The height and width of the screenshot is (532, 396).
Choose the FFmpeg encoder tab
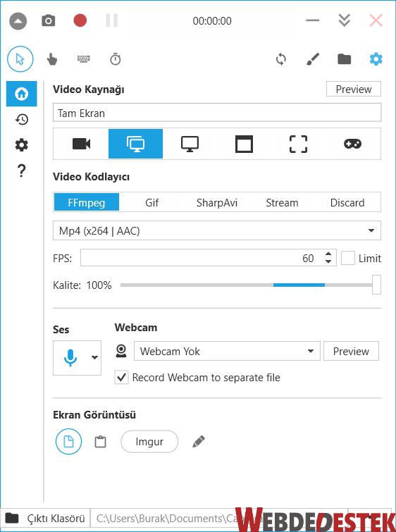(x=87, y=202)
